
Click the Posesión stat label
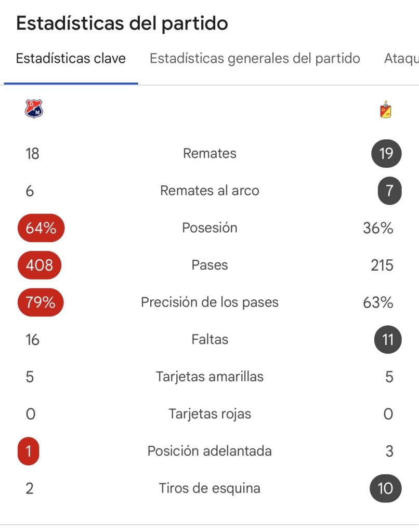pos(209,228)
